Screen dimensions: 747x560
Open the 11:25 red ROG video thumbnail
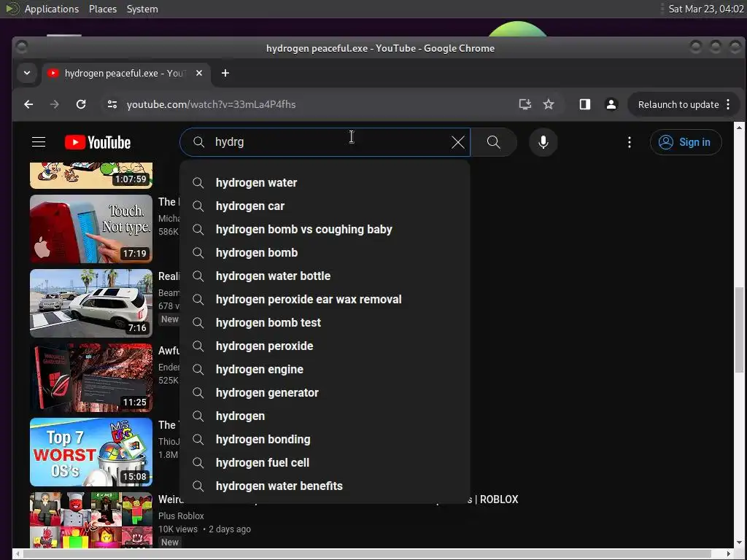[x=91, y=377]
